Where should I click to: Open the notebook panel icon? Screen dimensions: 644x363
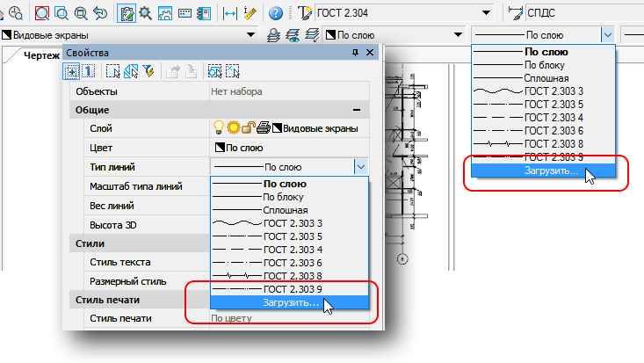[x=204, y=13]
